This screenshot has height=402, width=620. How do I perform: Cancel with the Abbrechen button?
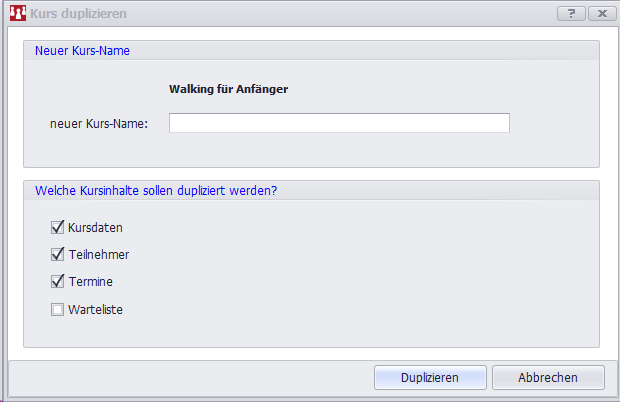547,377
